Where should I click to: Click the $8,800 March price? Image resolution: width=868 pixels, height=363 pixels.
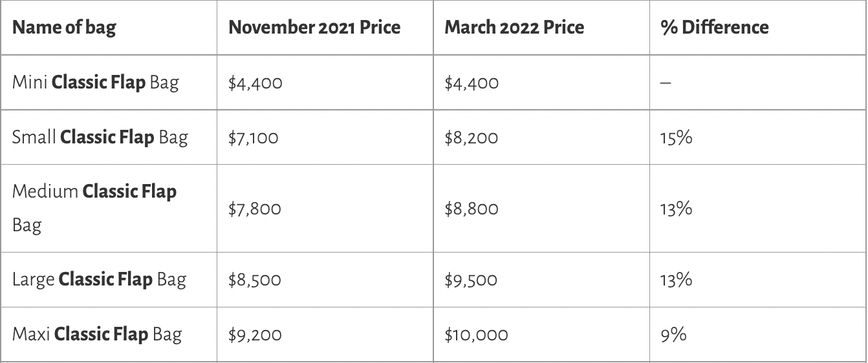coord(471,209)
